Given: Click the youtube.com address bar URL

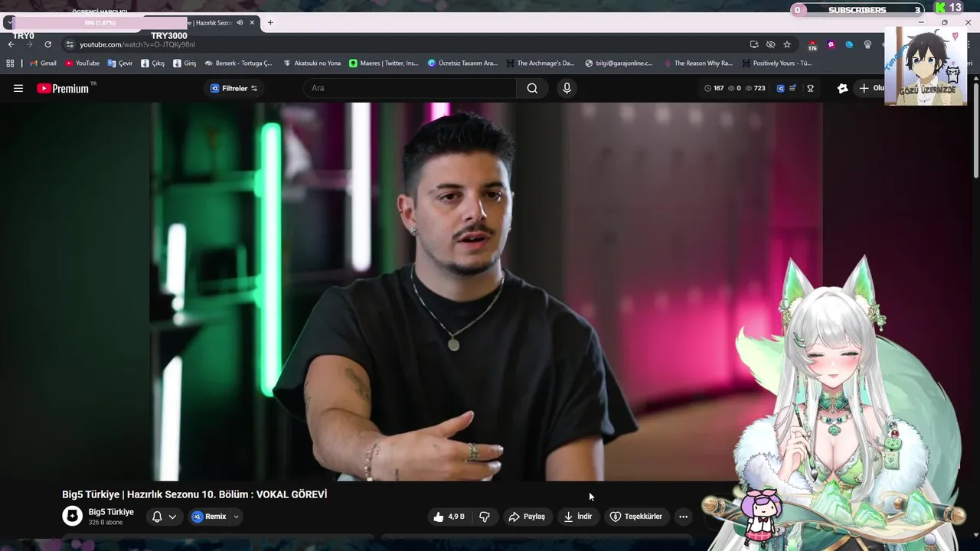Looking at the screenshot, I should tap(137, 44).
